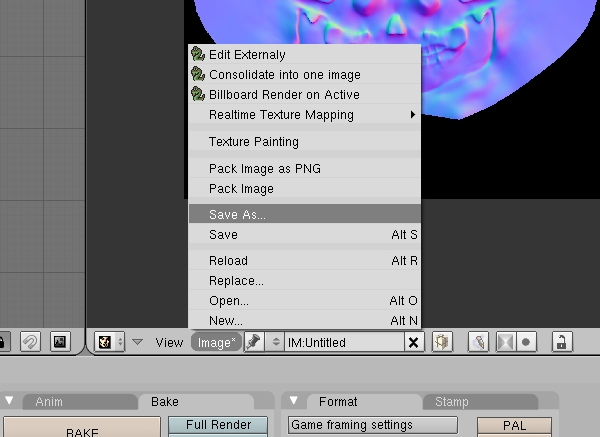Open the View menu in the header

pos(169,342)
